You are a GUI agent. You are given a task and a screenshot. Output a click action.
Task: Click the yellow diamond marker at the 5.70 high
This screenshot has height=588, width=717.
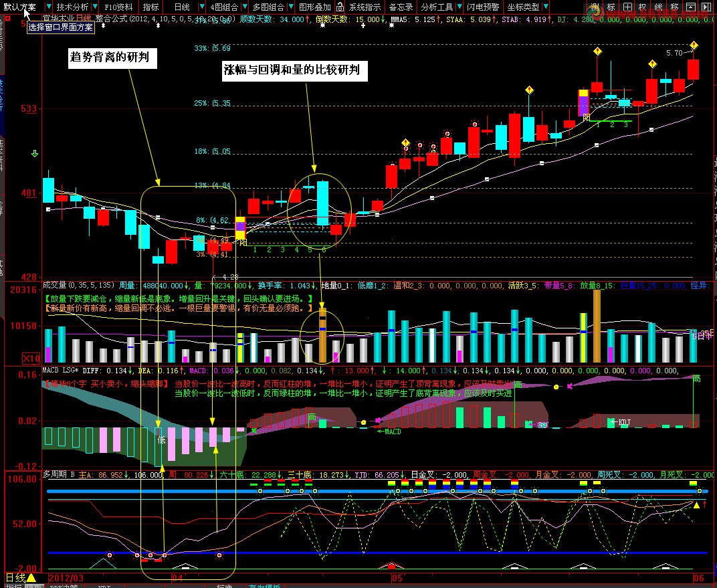pos(694,45)
